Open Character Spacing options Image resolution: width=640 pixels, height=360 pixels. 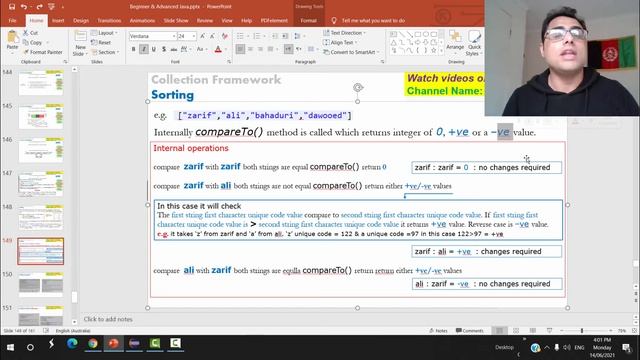185,49
